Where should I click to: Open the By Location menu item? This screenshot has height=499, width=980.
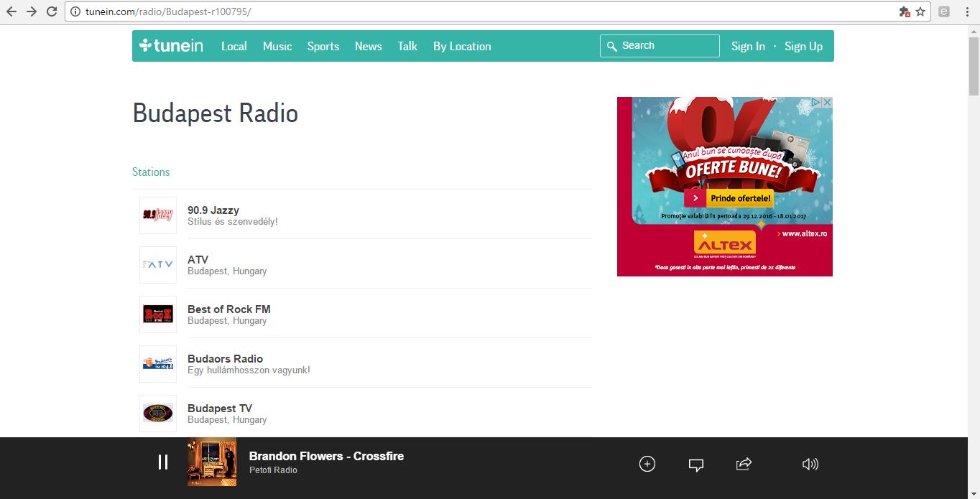point(462,46)
